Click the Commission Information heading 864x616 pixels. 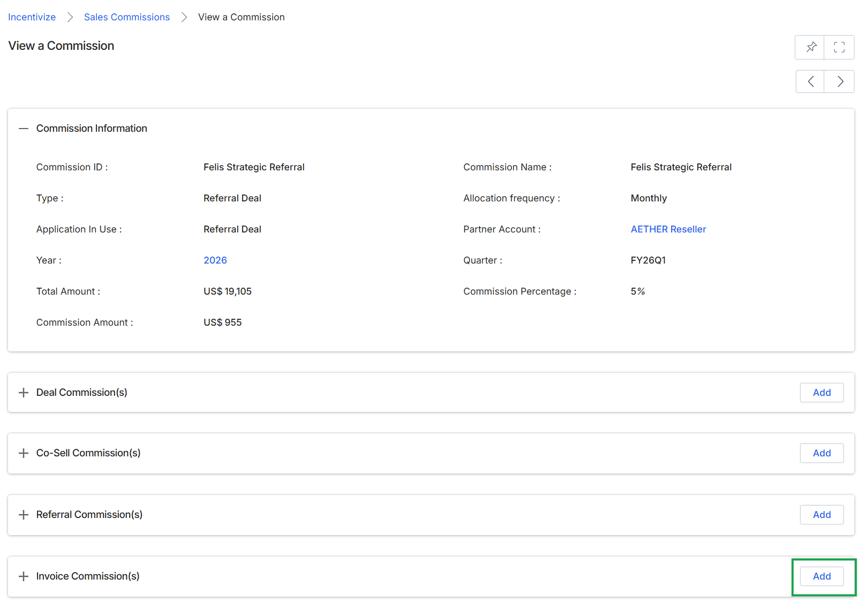tap(92, 129)
